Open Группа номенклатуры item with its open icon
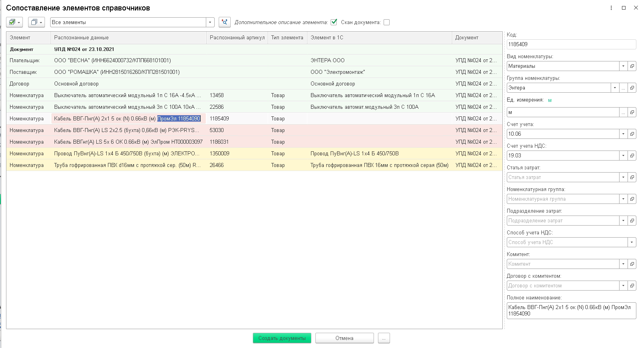Viewport: 644px width, 348px height. click(x=632, y=88)
